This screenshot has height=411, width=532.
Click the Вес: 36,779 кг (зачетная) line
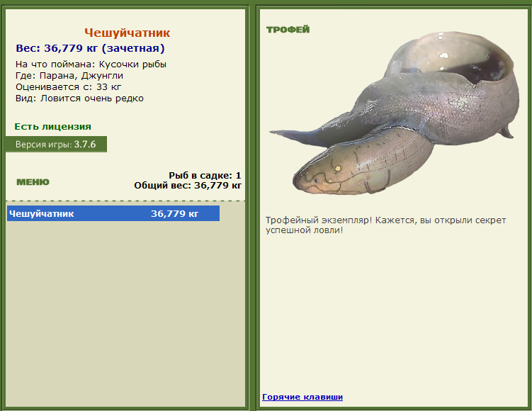[x=90, y=48]
